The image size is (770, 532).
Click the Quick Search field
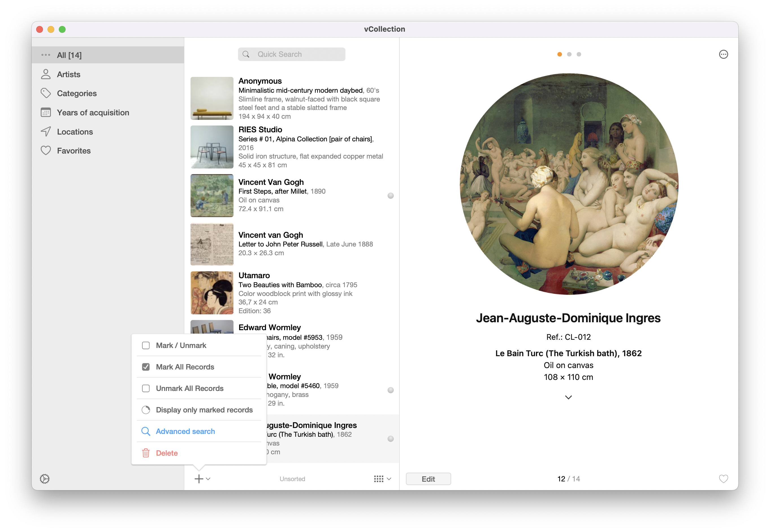pos(292,54)
